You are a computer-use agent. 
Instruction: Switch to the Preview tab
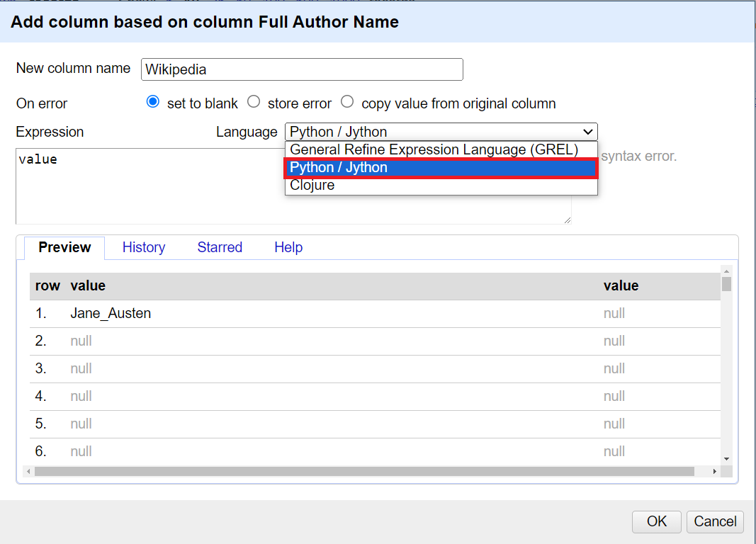click(x=64, y=247)
